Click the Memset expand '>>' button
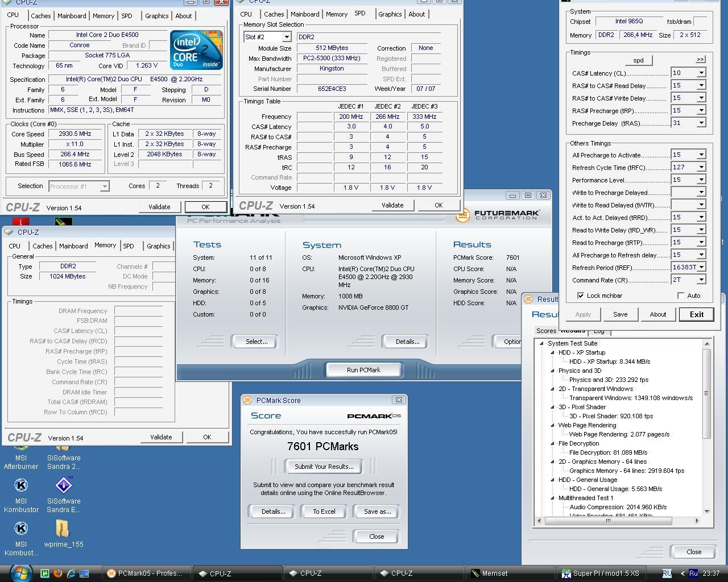Viewport: 728px width, 582px height. point(700,59)
